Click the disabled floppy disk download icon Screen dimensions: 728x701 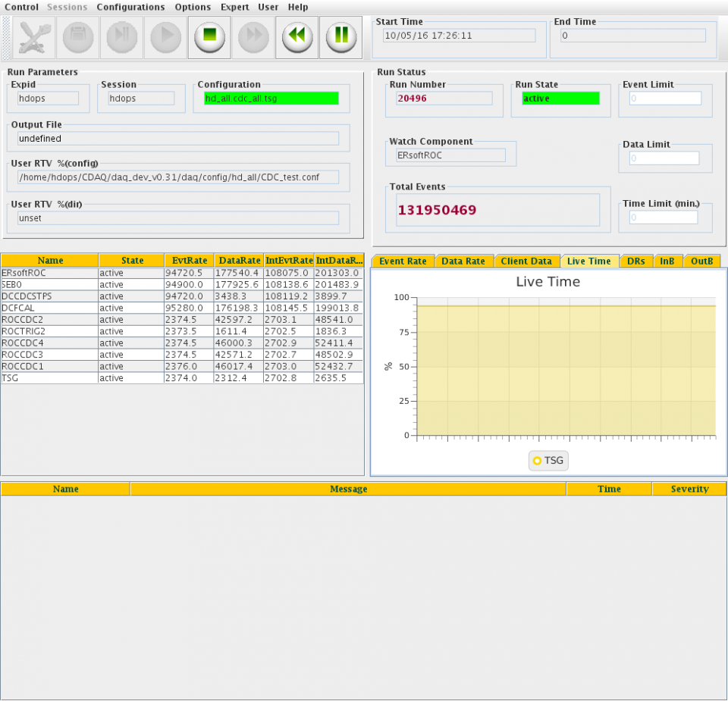(x=78, y=36)
